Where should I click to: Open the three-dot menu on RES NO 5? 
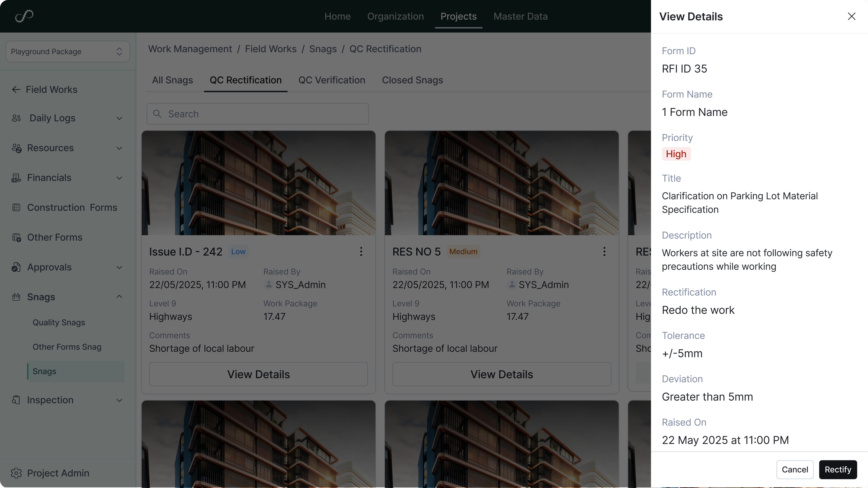604,252
